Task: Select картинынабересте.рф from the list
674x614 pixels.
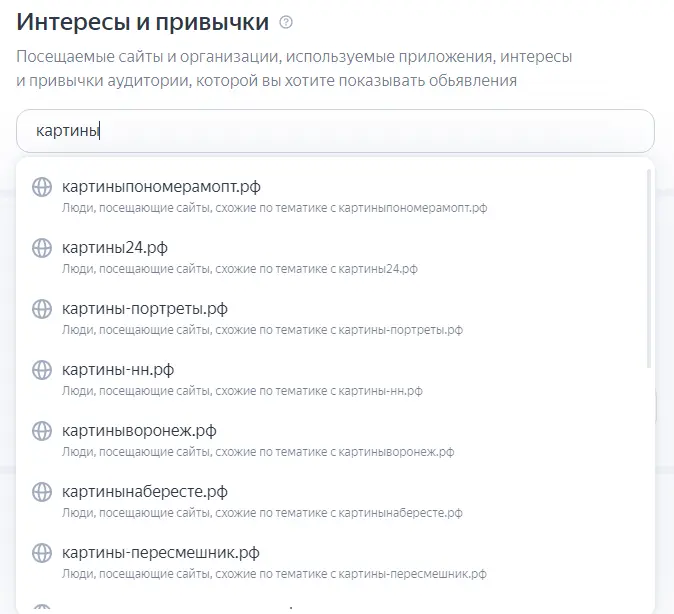Action: point(144,491)
